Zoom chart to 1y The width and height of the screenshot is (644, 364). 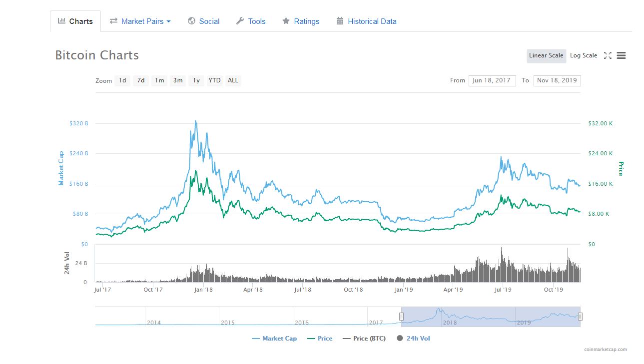pyautogui.click(x=196, y=80)
